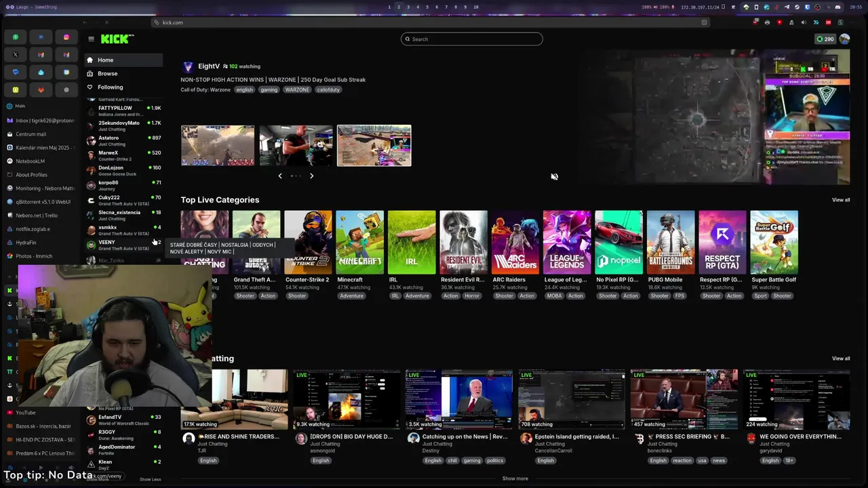Screen dimensions: 868x488
Task: Switch to workspace 3 in top bar
Action: point(408,7)
